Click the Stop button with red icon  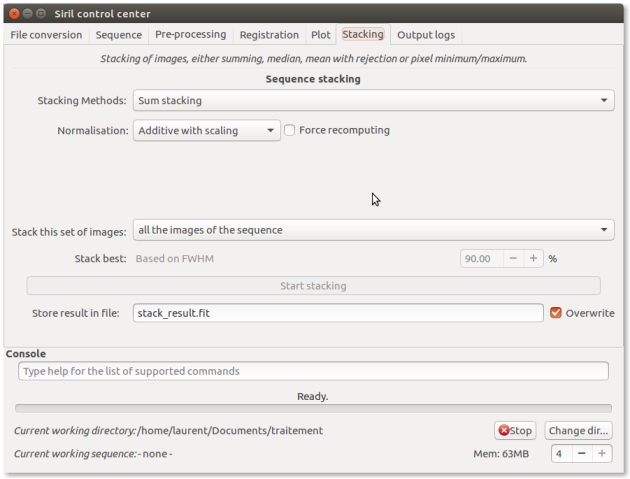tap(515, 431)
